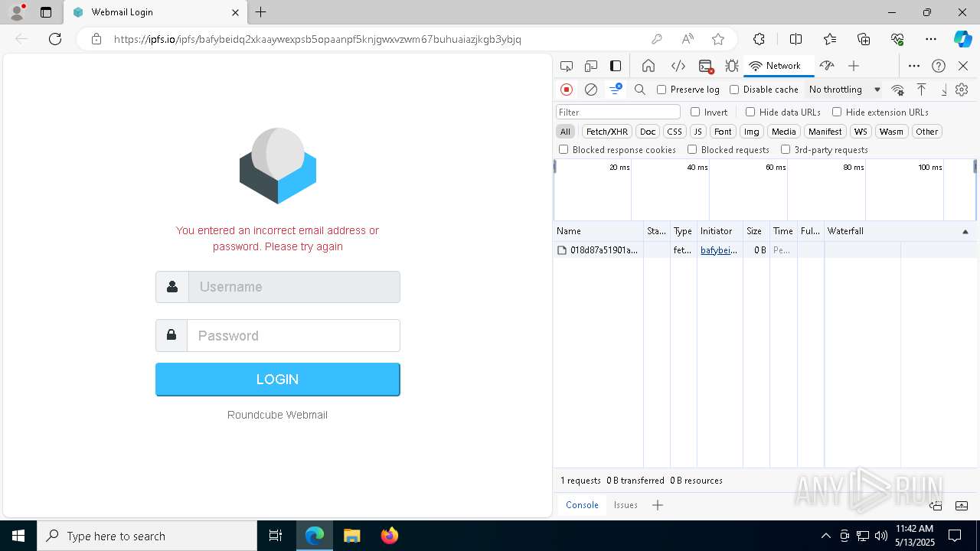
Task: Show hidden system tray icons
Action: tap(825, 536)
